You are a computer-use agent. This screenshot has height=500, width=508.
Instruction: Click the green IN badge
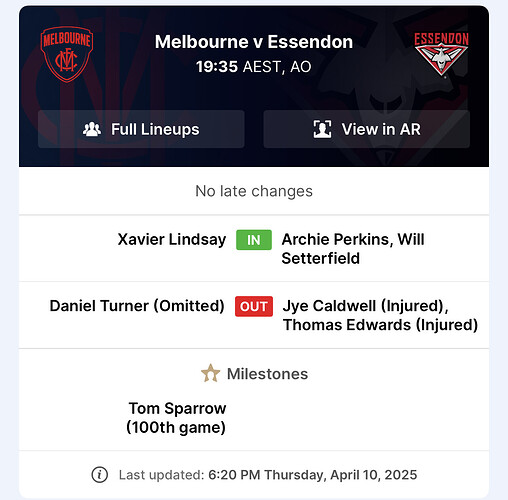(254, 240)
